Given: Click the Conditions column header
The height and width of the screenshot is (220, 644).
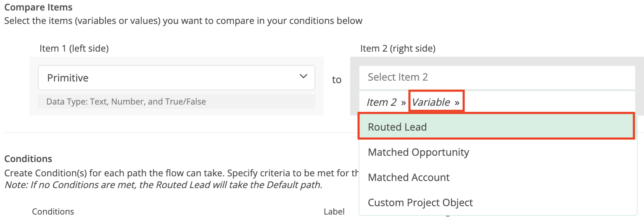Looking at the screenshot, I should coord(53,212).
